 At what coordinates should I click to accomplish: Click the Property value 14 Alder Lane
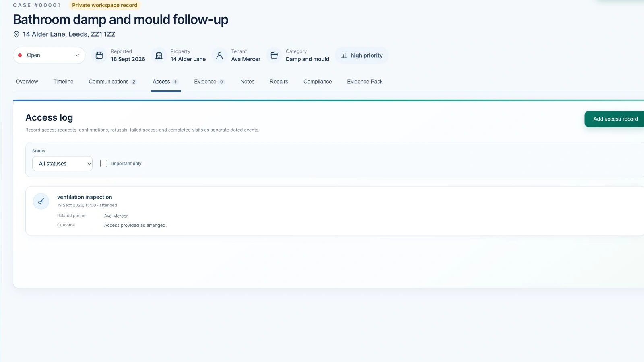(188, 59)
